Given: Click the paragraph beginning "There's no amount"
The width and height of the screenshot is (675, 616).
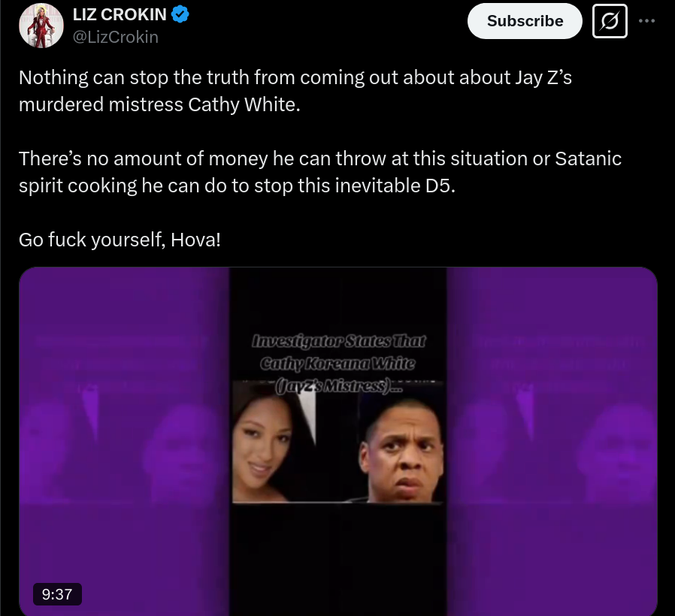Looking at the screenshot, I should [x=320, y=171].
